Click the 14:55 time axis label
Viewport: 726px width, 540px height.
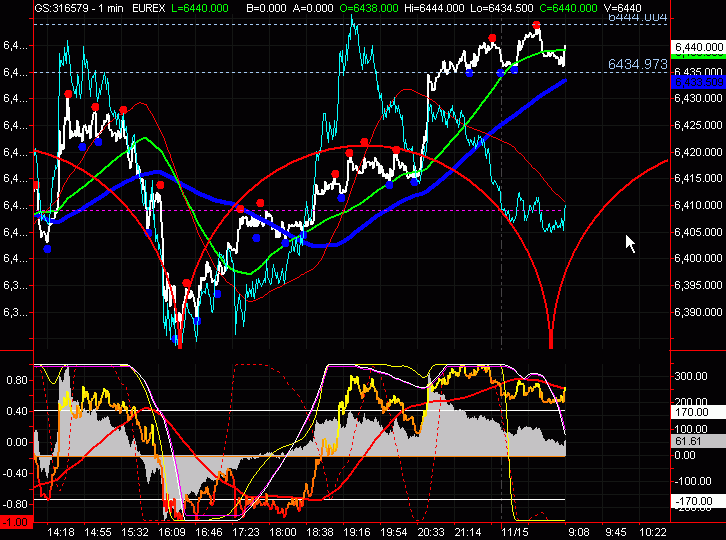(x=98, y=532)
